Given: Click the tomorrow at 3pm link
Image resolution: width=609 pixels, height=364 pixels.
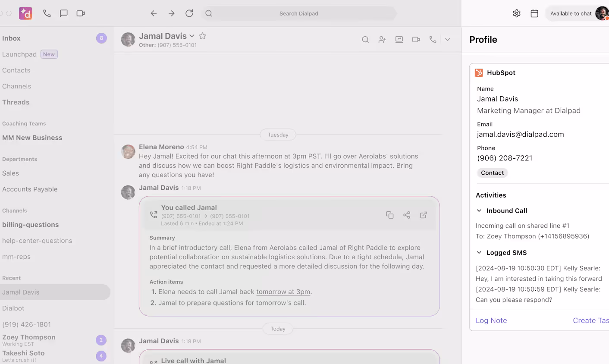Looking at the screenshot, I should tap(283, 292).
